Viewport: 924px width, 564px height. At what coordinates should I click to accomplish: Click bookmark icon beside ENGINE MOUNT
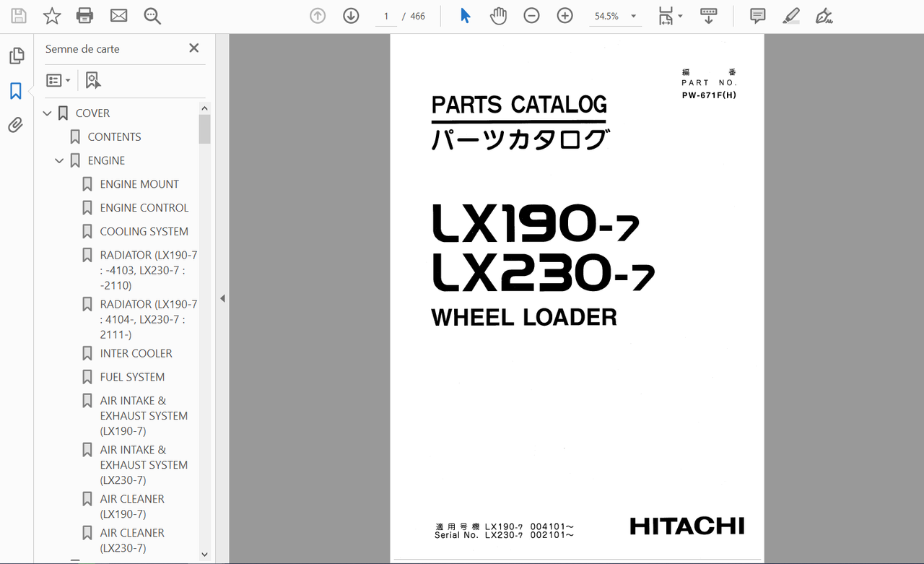[x=87, y=184]
